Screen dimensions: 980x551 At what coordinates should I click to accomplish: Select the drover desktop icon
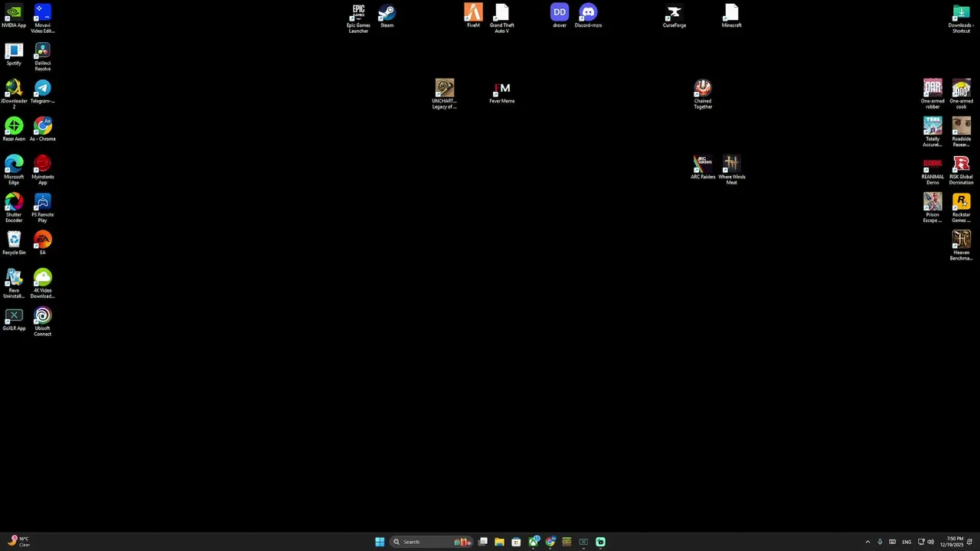tap(560, 16)
